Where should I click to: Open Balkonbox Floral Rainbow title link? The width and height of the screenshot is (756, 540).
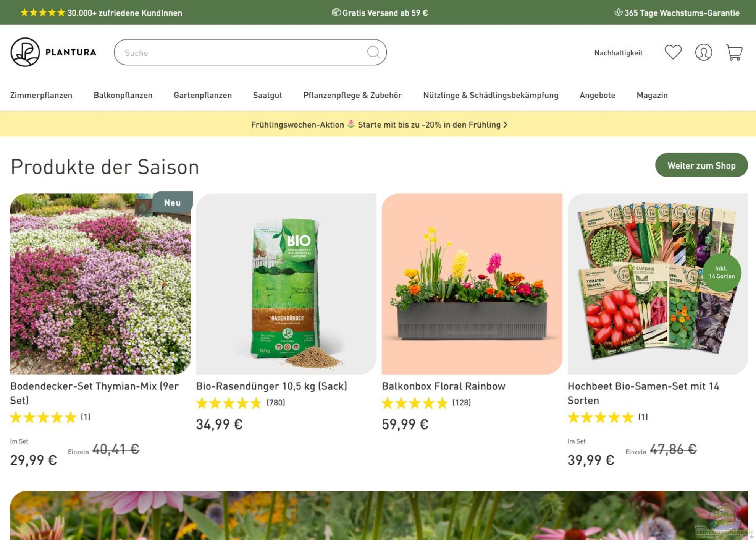[x=443, y=386]
